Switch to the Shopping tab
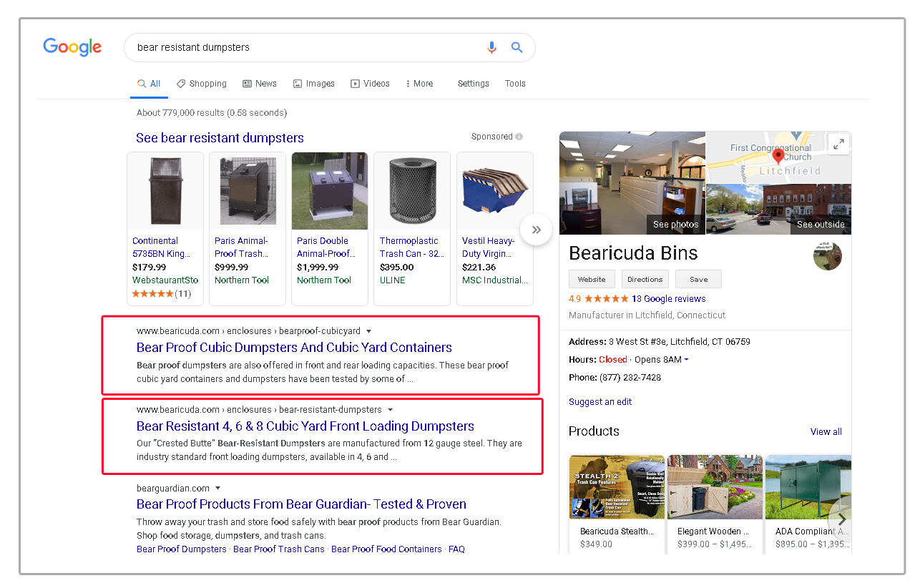This screenshot has height=588, width=920. [x=202, y=84]
